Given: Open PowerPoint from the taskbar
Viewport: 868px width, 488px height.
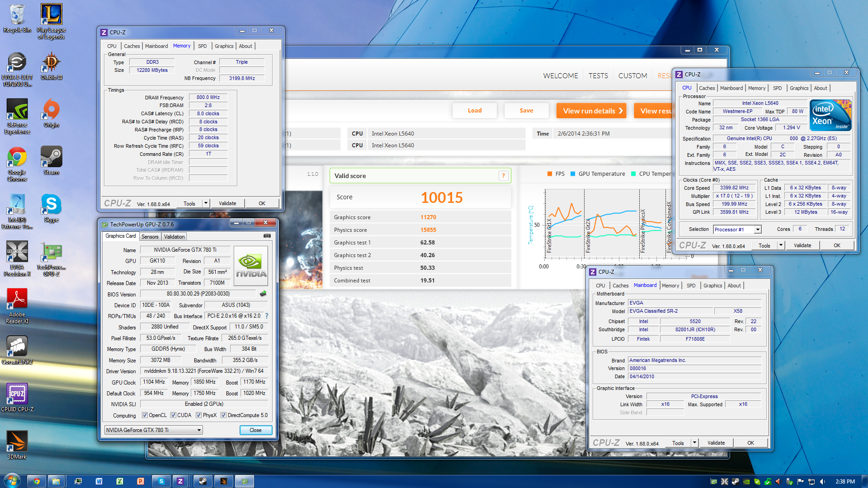Looking at the screenshot, I should [x=141, y=481].
